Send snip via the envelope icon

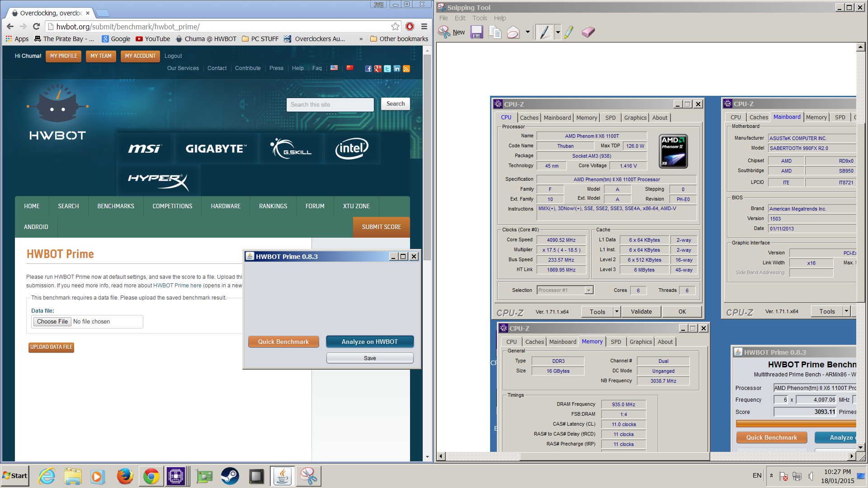(x=513, y=32)
